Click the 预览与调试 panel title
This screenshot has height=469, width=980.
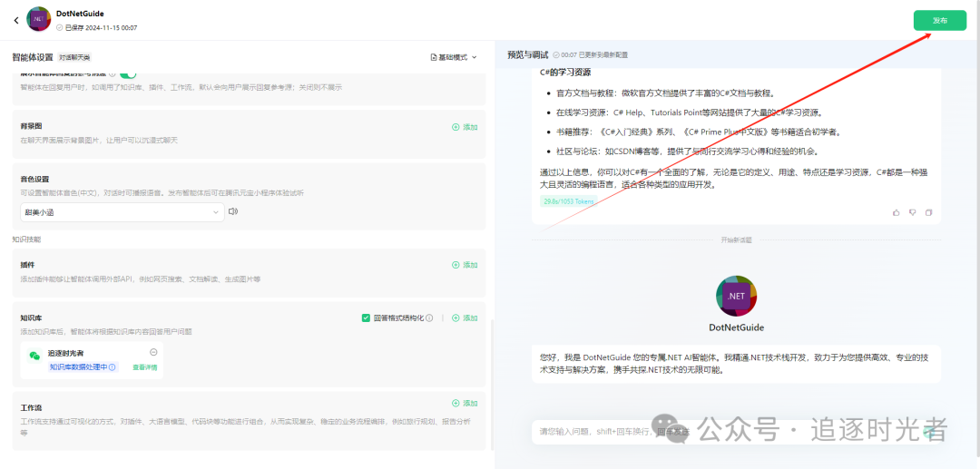pos(527,55)
